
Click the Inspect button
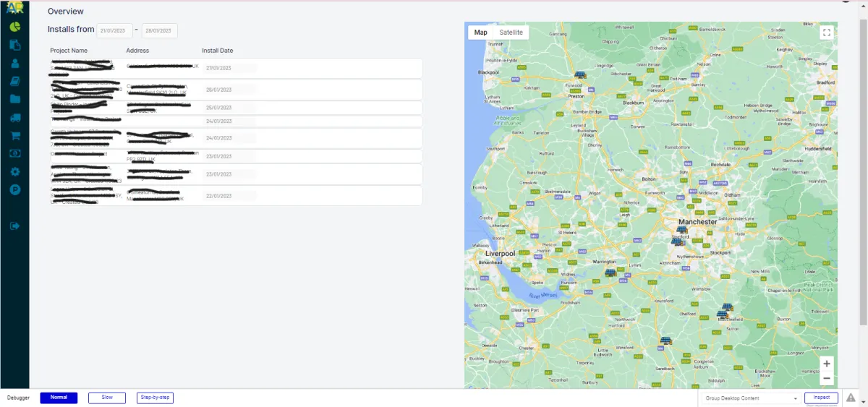pyautogui.click(x=821, y=398)
